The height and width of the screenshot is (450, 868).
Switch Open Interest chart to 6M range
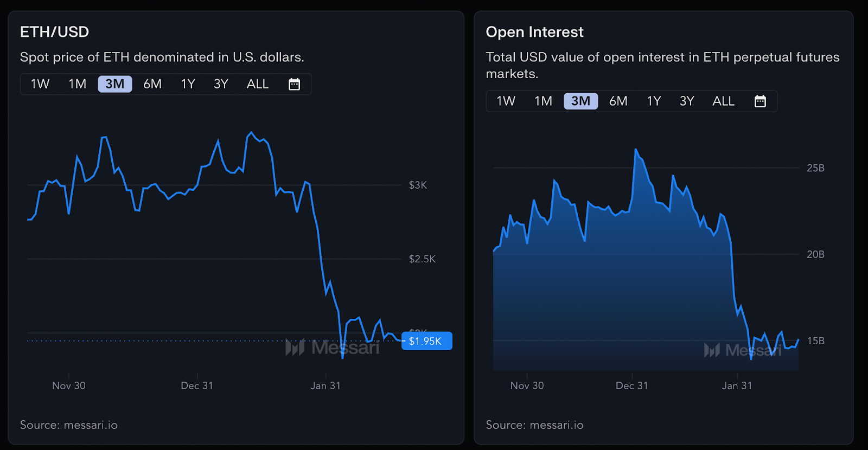[618, 101]
